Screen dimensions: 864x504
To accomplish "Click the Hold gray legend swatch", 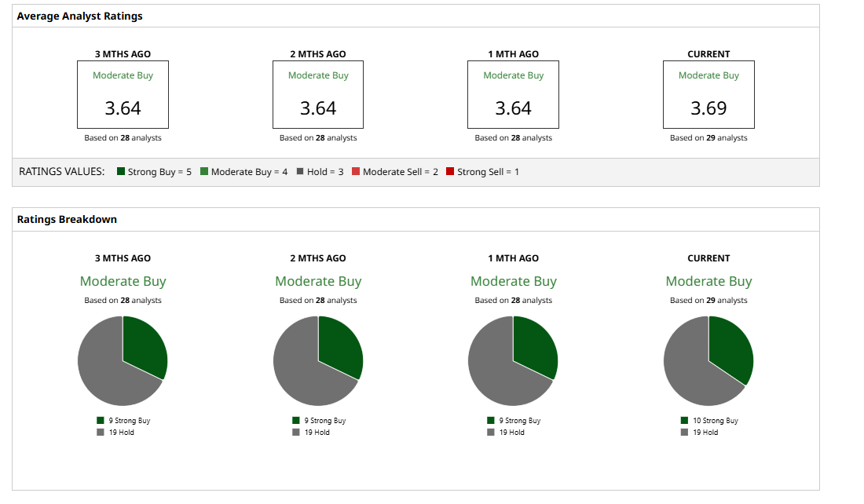I will click(300, 171).
